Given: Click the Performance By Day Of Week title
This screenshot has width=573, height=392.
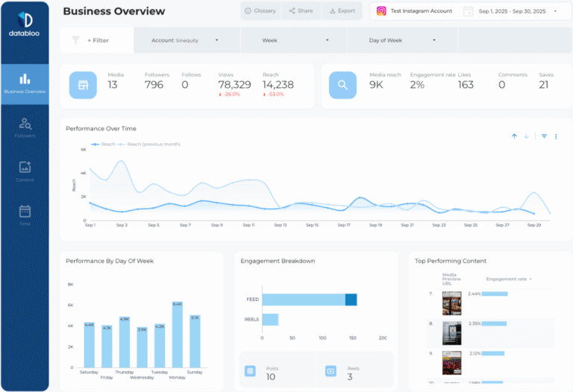Looking at the screenshot, I should click(x=110, y=261).
